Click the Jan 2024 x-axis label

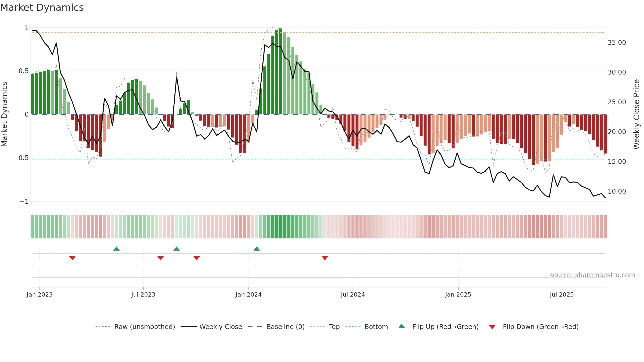point(249,294)
